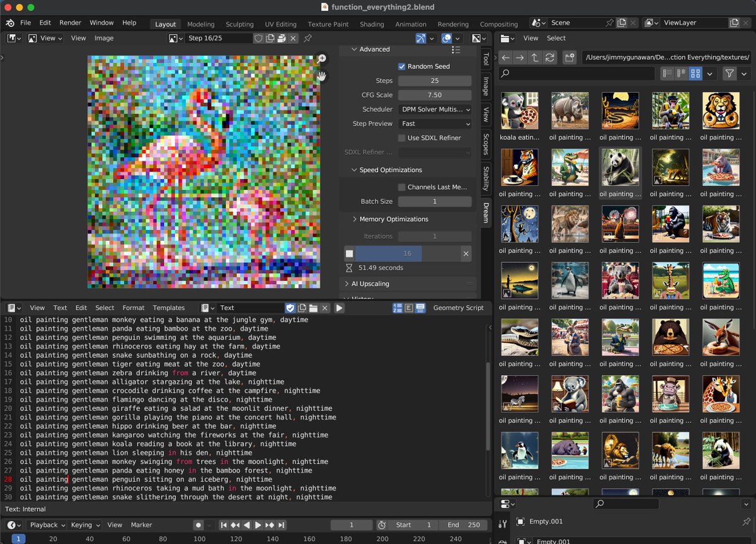Open the Marker menu in timeline
The image size is (756, 544).
click(142, 525)
